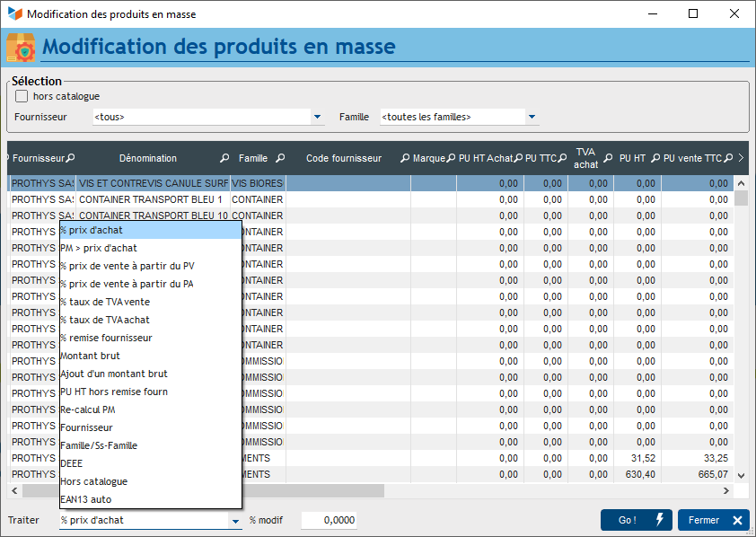Click the search icon in TVA achat column
The width and height of the screenshot is (756, 537).
(x=608, y=158)
